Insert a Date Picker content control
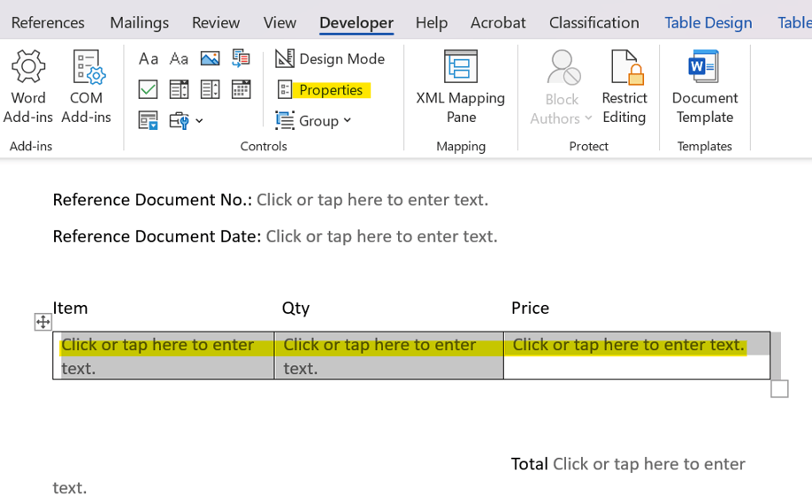The height and width of the screenshot is (504, 812). coord(241,89)
